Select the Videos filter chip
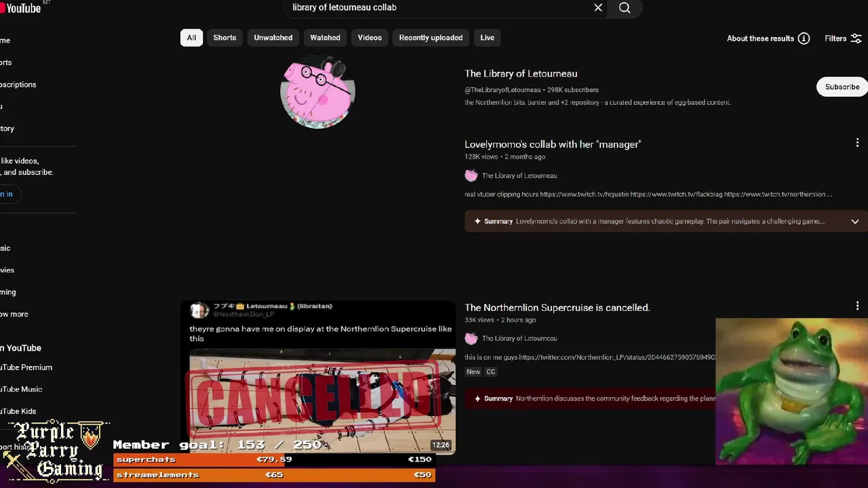868x488 pixels. coord(370,38)
